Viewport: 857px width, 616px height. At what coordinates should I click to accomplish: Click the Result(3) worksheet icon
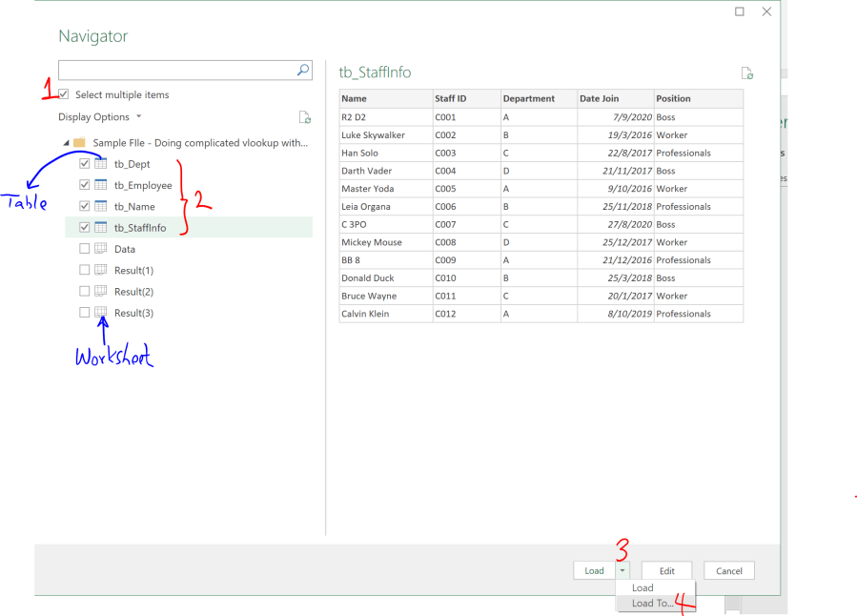point(101,313)
